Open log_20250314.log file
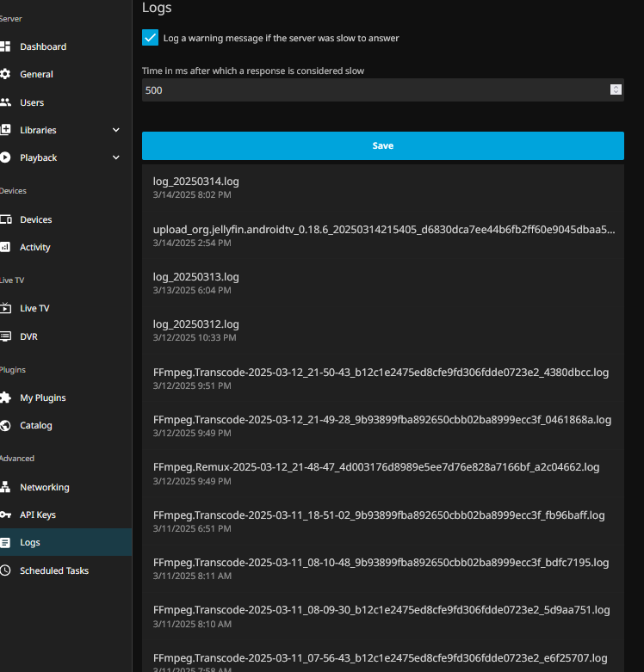 (196, 182)
